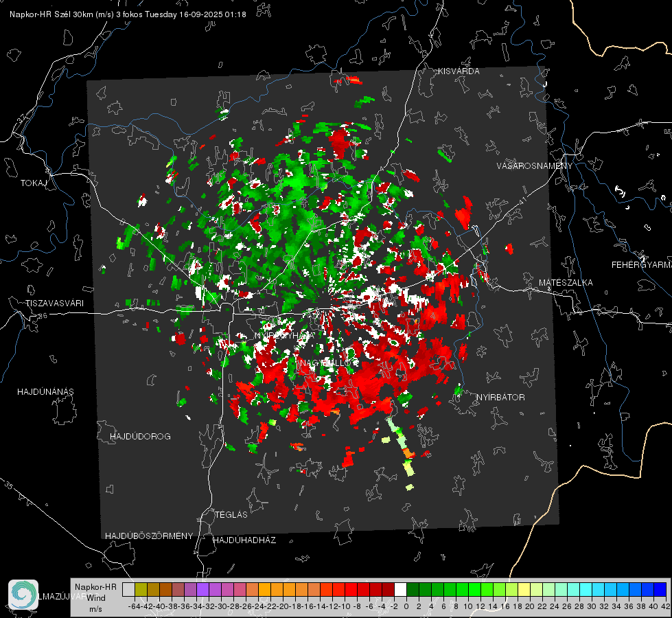Select the bright green swatch between 10 and 12
This screenshot has width=672, height=618.
pyautogui.click(x=474, y=589)
